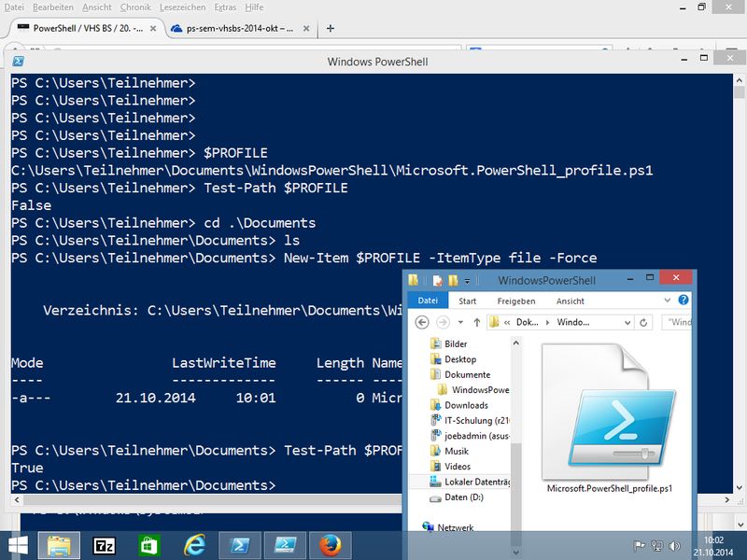Open address bar history dropdown

[627, 322]
